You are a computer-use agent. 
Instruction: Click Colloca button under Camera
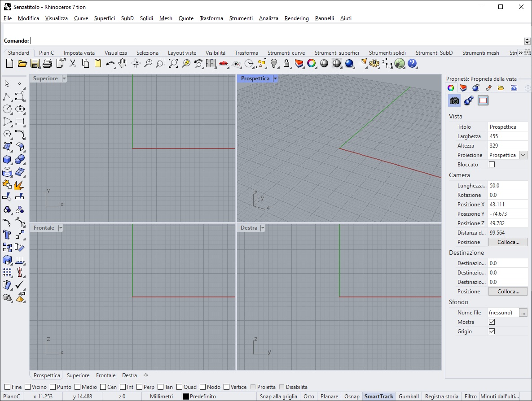[x=508, y=242]
